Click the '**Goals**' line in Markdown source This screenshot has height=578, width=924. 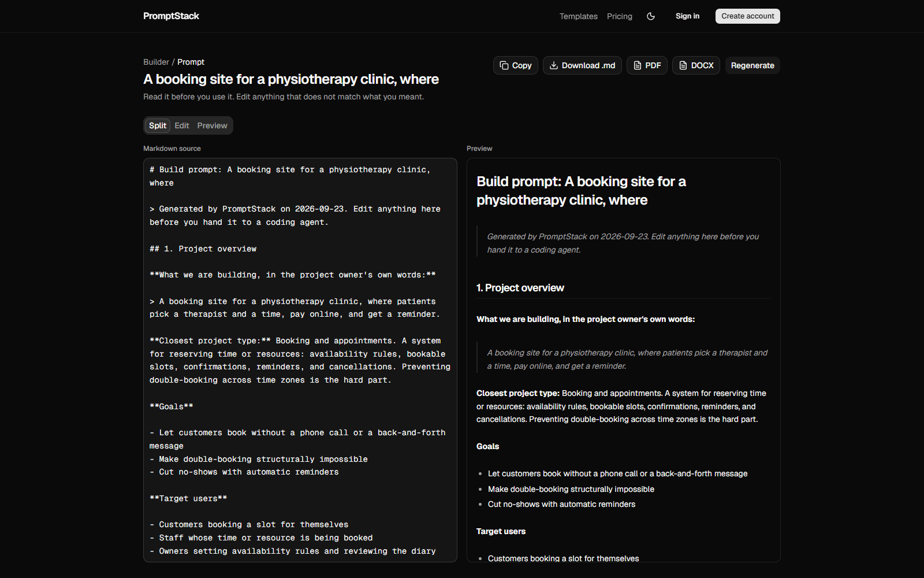tap(172, 406)
